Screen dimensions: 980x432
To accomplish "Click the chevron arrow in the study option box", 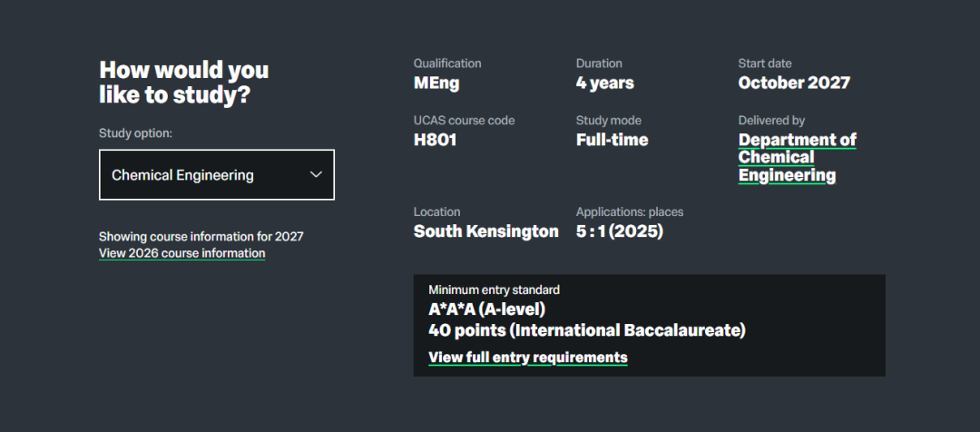I will [316, 174].
